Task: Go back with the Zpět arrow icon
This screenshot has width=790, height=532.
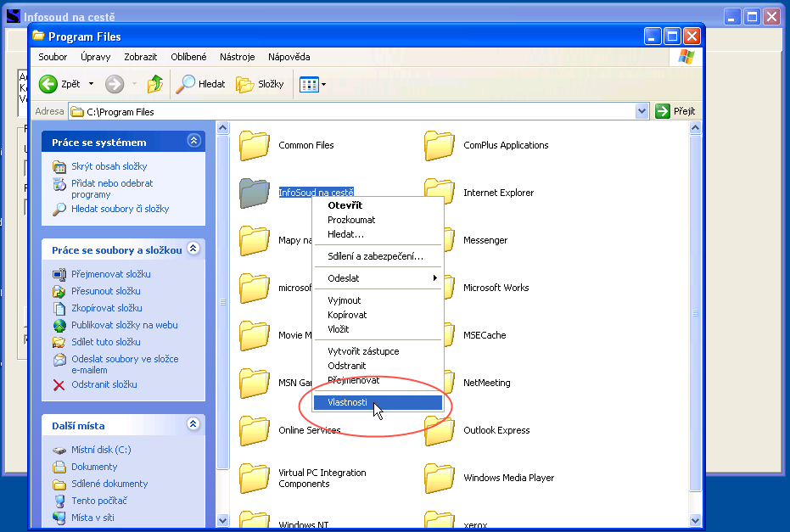Action: point(48,84)
